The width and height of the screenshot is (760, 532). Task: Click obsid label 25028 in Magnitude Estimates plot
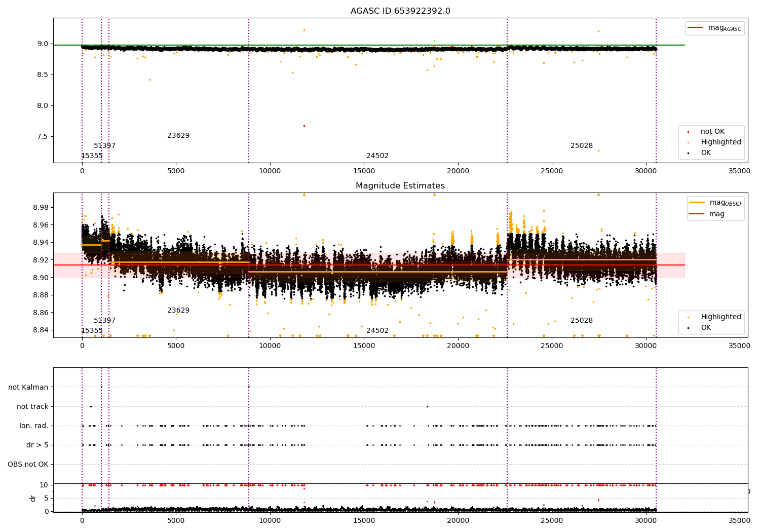click(582, 321)
